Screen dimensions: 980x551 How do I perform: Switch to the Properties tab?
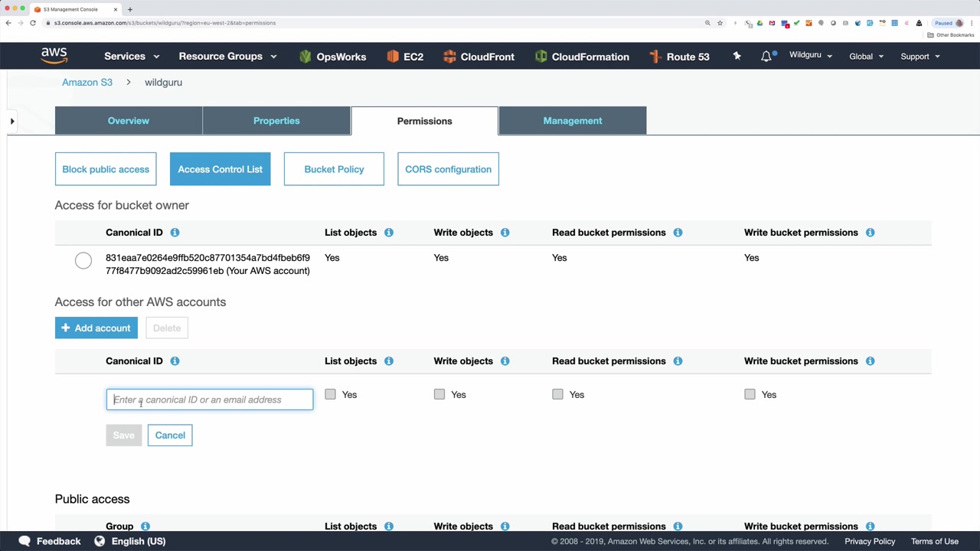[276, 121]
